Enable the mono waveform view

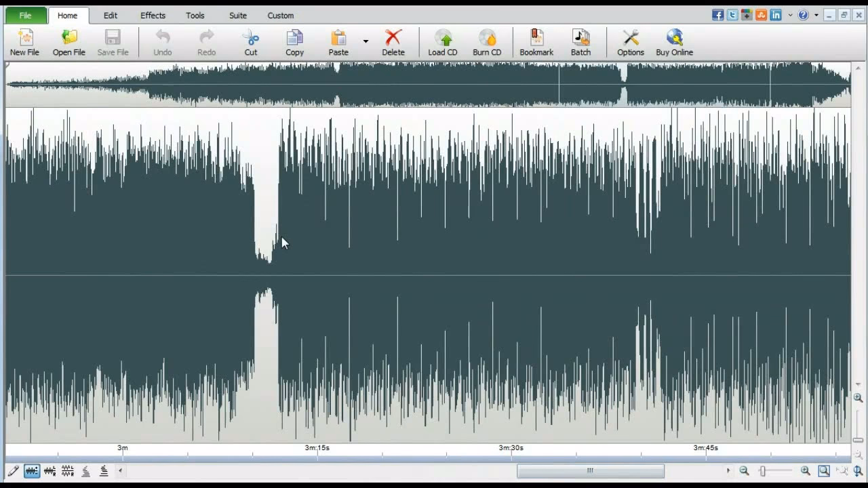pyautogui.click(x=31, y=470)
